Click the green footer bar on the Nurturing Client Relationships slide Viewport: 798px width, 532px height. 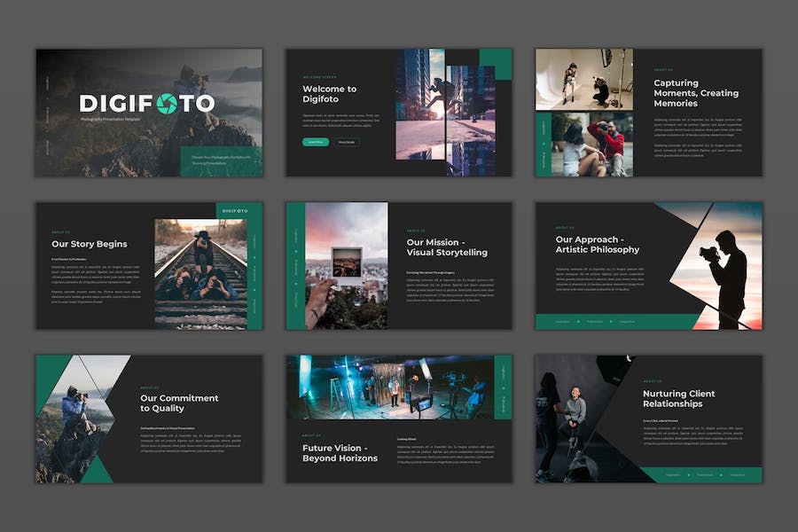tap(702, 474)
